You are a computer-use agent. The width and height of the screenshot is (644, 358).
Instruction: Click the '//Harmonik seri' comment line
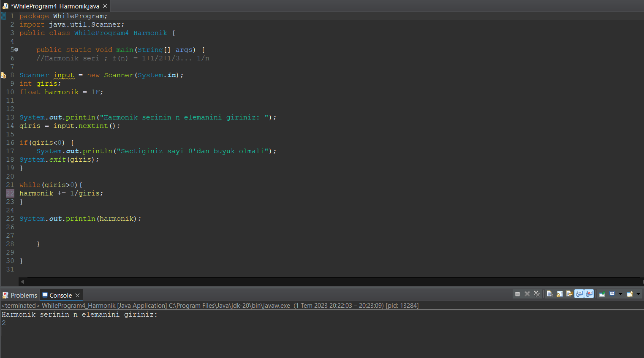(x=123, y=58)
